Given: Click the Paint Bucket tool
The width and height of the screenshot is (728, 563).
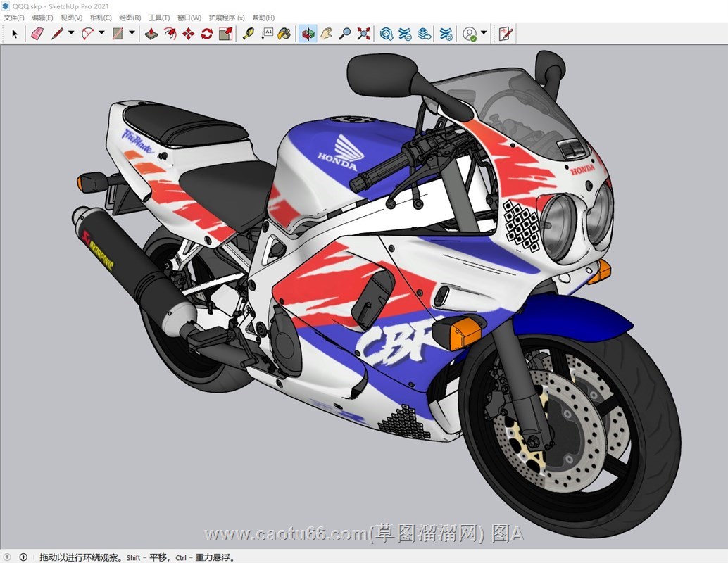Looking at the screenshot, I should (284, 33).
